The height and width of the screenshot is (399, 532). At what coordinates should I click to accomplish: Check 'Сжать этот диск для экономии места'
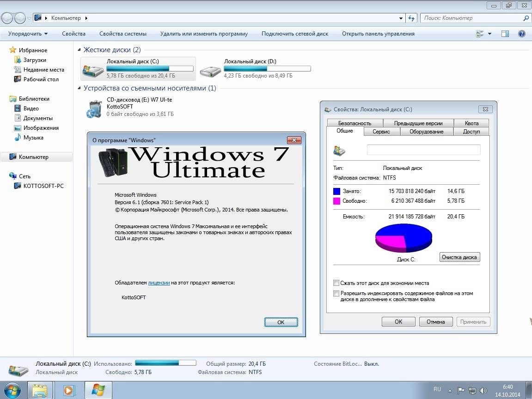pyautogui.click(x=336, y=283)
